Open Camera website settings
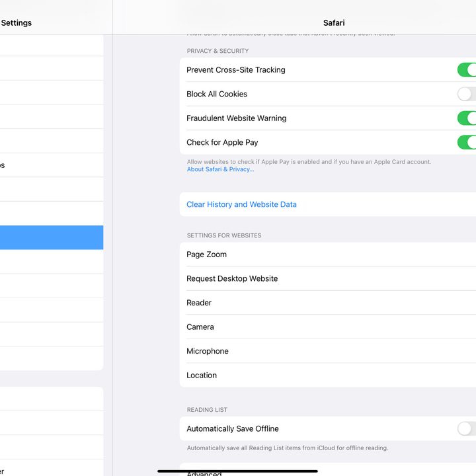Screen dimensions: 476x476 pos(328,327)
